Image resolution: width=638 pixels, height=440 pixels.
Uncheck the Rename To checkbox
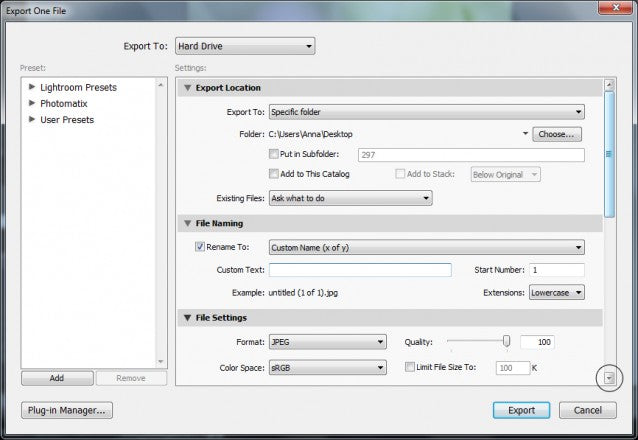[200, 247]
